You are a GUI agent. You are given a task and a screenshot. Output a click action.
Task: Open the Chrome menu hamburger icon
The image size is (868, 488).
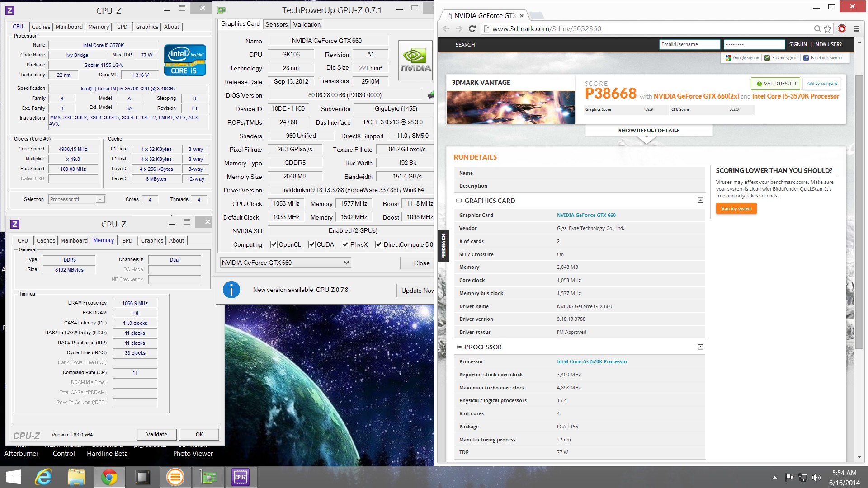[856, 28]
